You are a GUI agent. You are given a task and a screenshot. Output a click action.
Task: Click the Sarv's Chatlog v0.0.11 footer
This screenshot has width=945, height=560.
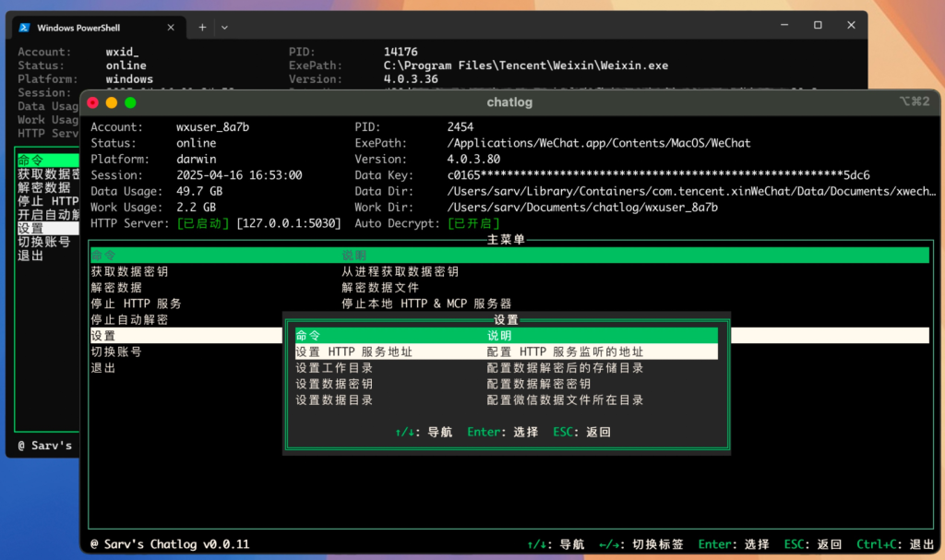[170, 544]
